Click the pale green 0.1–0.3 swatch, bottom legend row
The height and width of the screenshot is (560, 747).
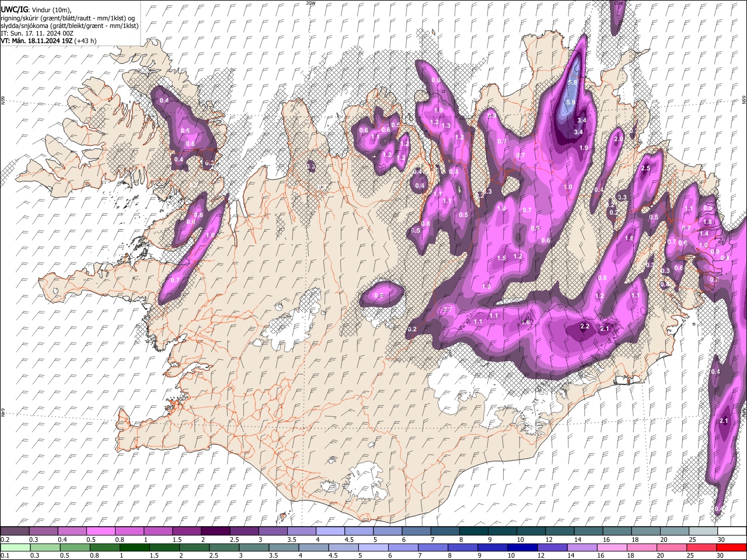click(15, 547)
